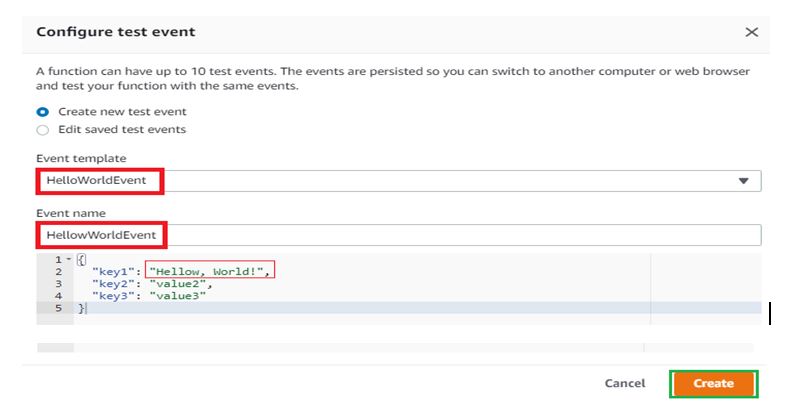Click the HelloWorldEvent template combo box
Image resolution: width=804 pixels, height=406 pixels.
[399, 180]
